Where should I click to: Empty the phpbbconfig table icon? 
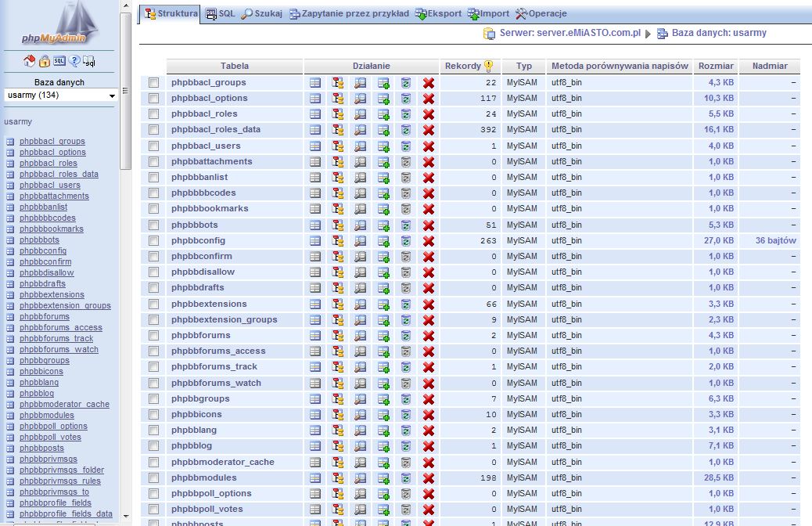(406, 240)
